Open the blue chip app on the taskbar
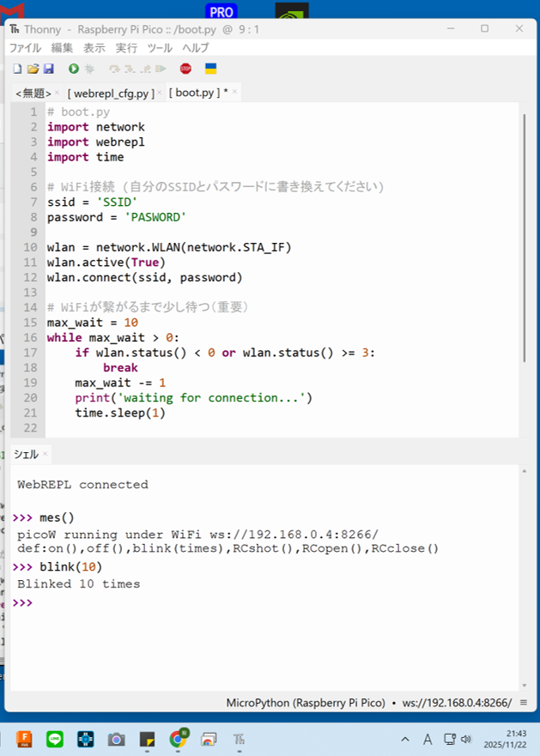 click(x=86, y=739)
